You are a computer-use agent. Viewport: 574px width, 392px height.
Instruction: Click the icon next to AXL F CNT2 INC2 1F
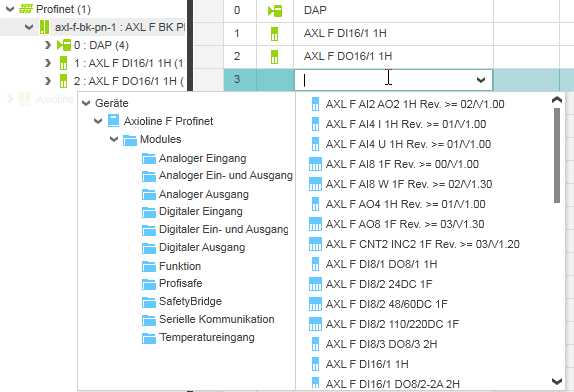pyautogui.click(x=315, y=244)
